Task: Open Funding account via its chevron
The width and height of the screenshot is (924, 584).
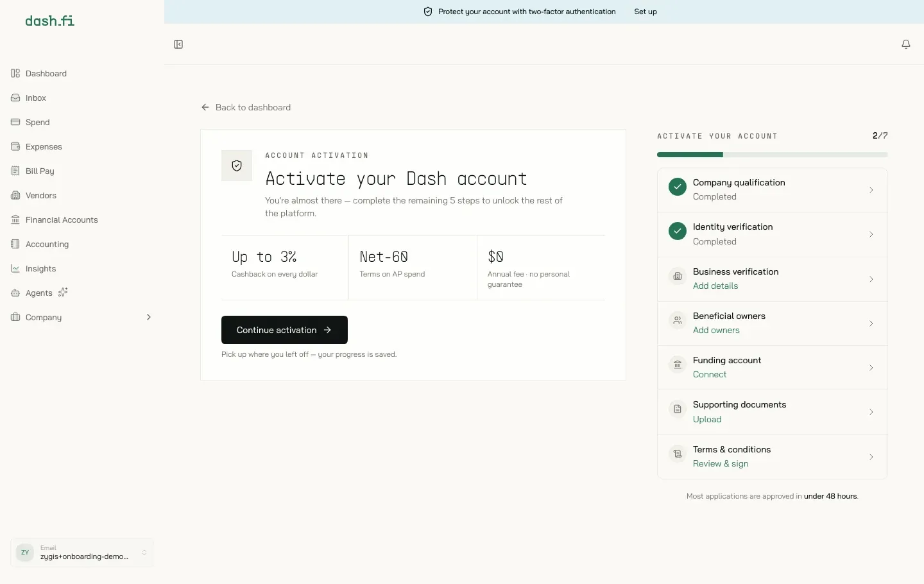Action: (871, 368)
